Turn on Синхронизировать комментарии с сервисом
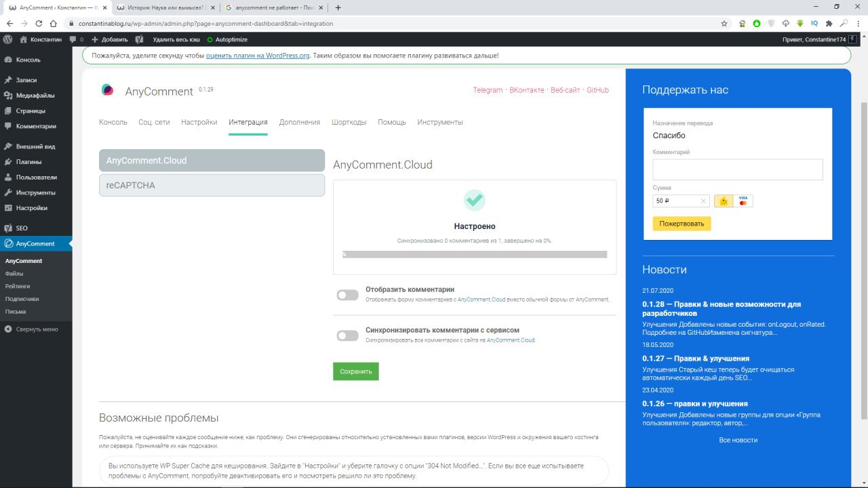This screenshot has height=488, width=868. [347, 335]
